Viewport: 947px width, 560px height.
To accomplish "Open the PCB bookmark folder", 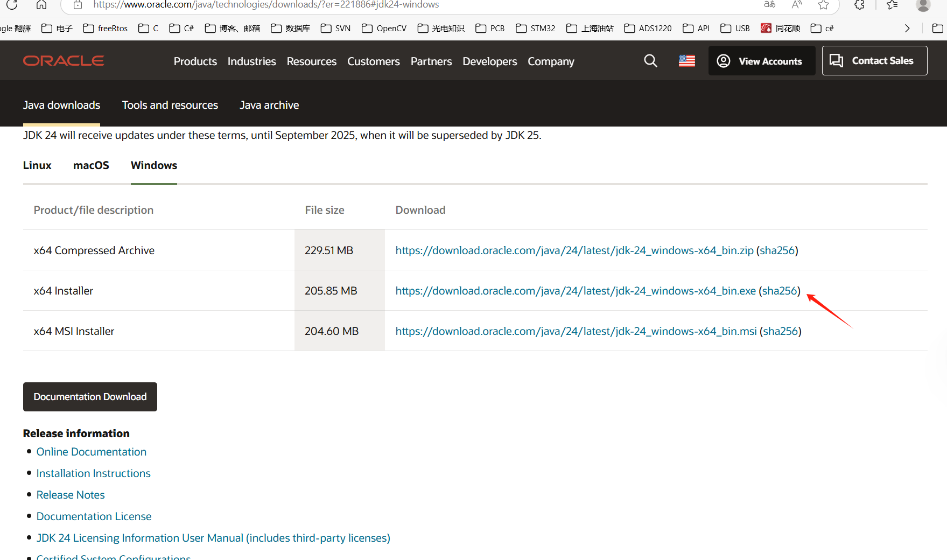I will 490,28.
